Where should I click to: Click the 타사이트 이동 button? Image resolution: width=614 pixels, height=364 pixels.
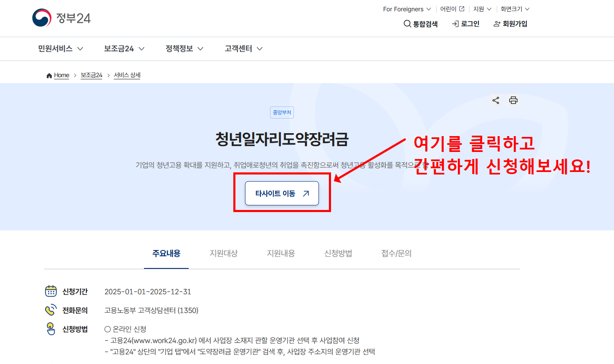click(x=282, y=193)
